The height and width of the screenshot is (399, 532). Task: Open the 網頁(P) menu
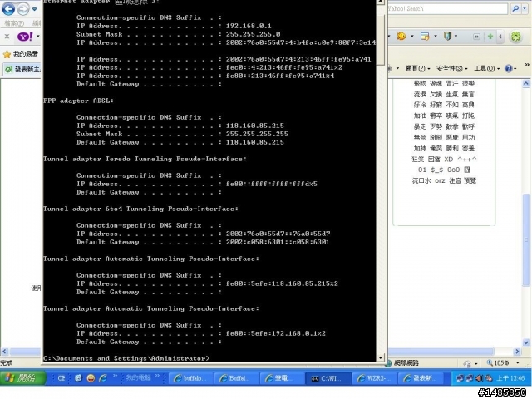[x=417, y=69]
